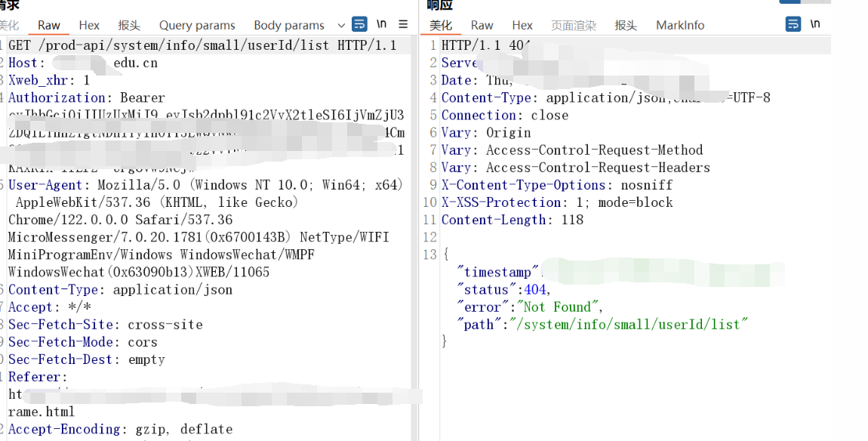Viewport: 868px width, 441px height.
Task: Switch request view to the Raw tab
Action: click(x=49, y=25)
